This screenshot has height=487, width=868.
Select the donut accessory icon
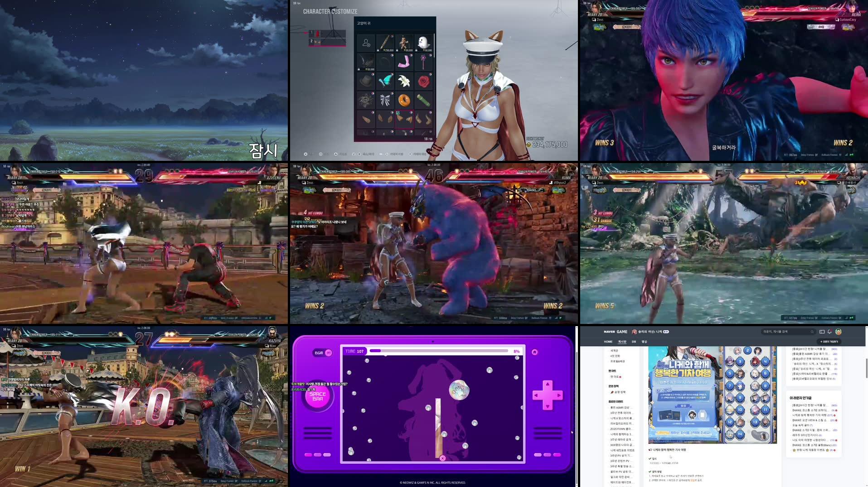tap(404, 100)
